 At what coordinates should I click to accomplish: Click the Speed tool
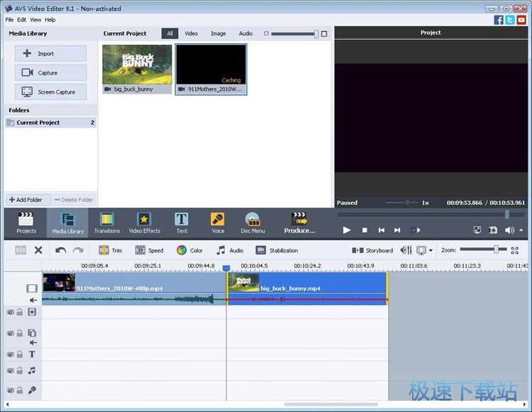149,250
